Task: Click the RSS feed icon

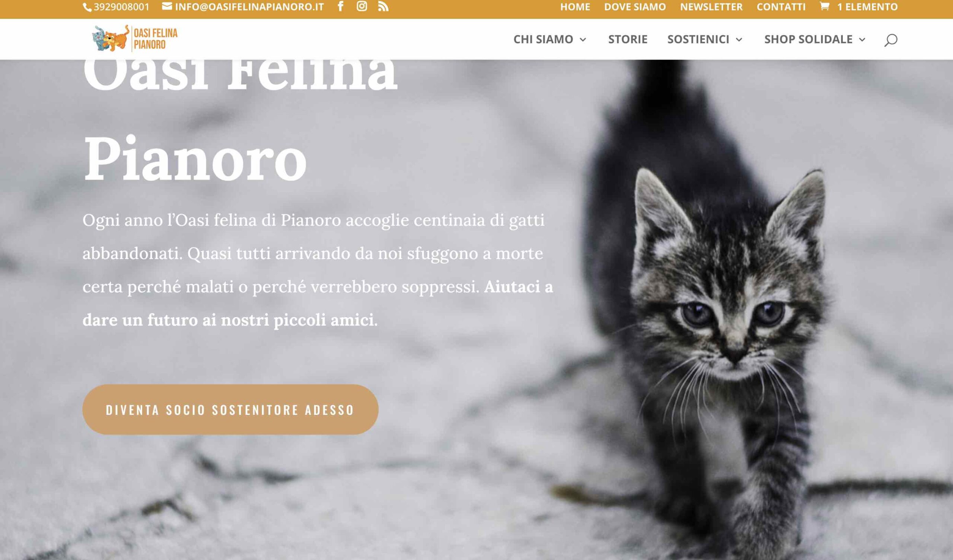Action: pyautogui.click(x=383, y=6)
